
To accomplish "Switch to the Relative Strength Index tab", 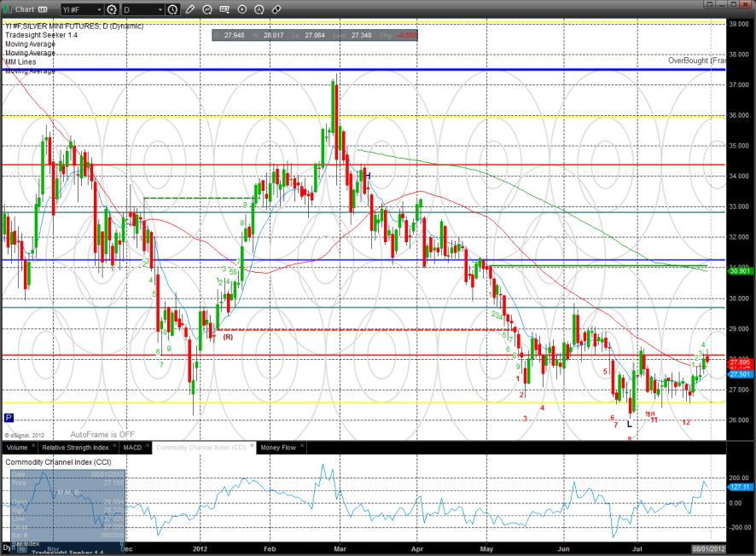I will [x=75, y=447].
